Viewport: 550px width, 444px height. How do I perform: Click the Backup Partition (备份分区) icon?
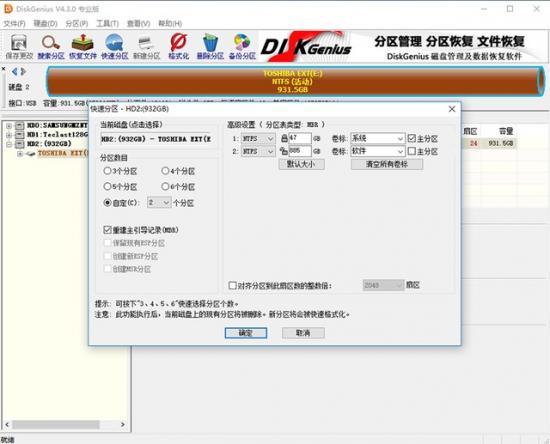tap(242, 46)
